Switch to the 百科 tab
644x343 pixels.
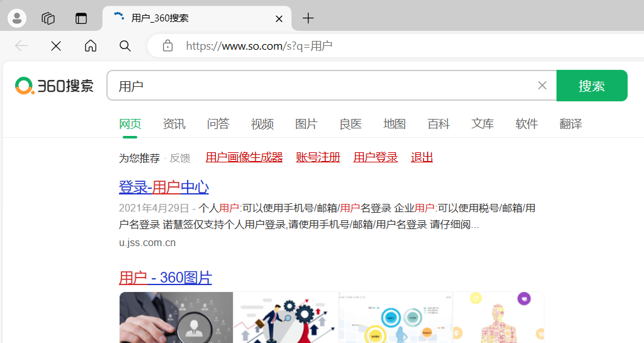(439, 123)
